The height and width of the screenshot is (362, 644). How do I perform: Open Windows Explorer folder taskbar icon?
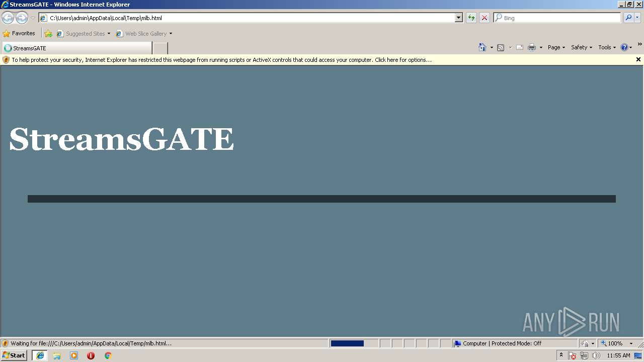point(57,355)
